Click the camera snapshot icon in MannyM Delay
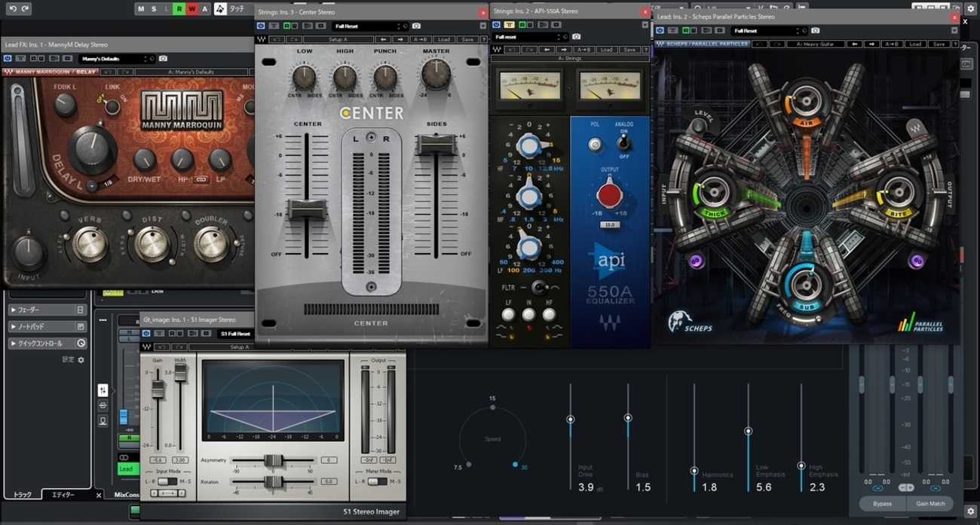This screenshot has width=980, height=525. [x=163, y=58]
